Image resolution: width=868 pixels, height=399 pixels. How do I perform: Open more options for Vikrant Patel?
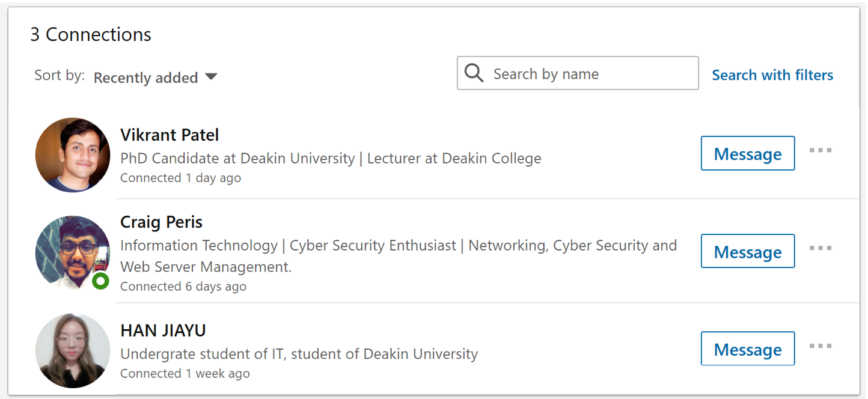coord(821,150)
